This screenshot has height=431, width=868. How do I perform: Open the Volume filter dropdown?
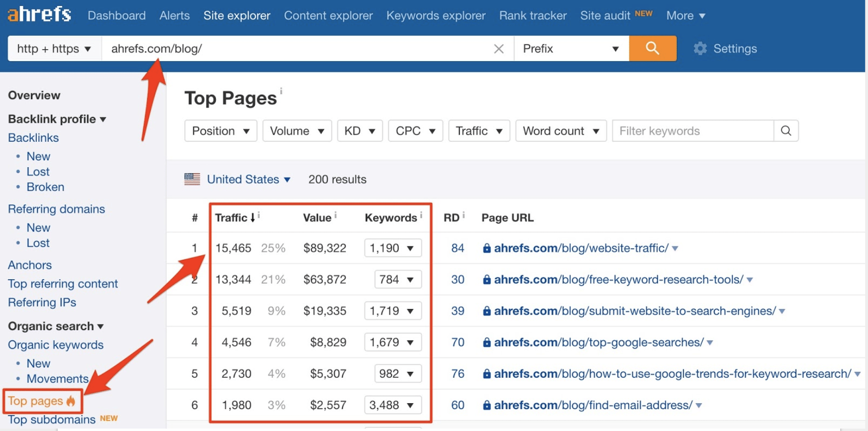[x=297, y=130]
